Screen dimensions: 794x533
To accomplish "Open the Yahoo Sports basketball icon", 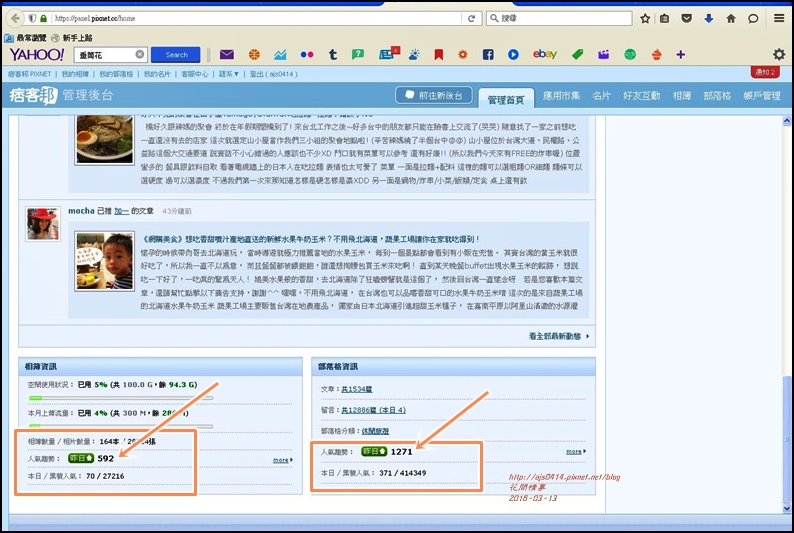I will [254, 54].
